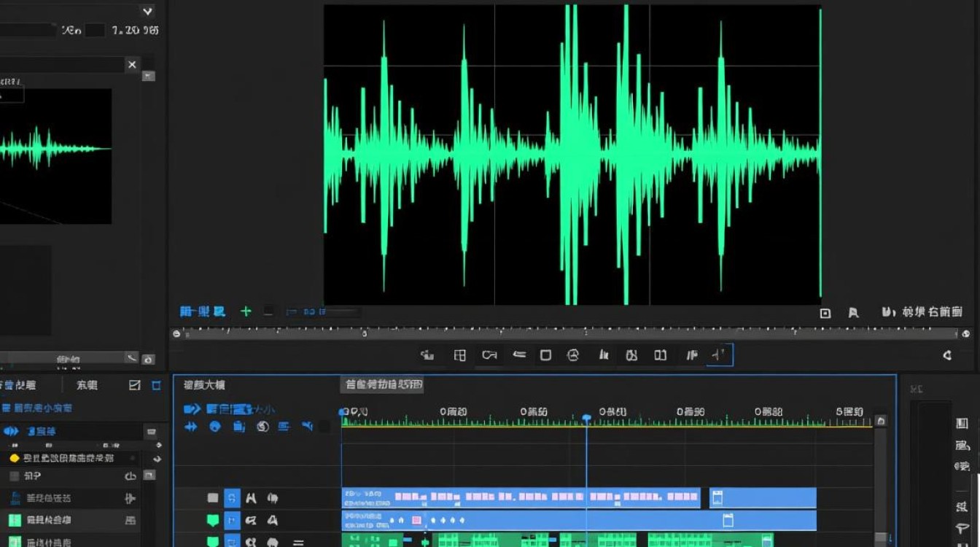Expand the small arrow button under the X
Screen dimensions: 980x547
click(x=148, y=76)
